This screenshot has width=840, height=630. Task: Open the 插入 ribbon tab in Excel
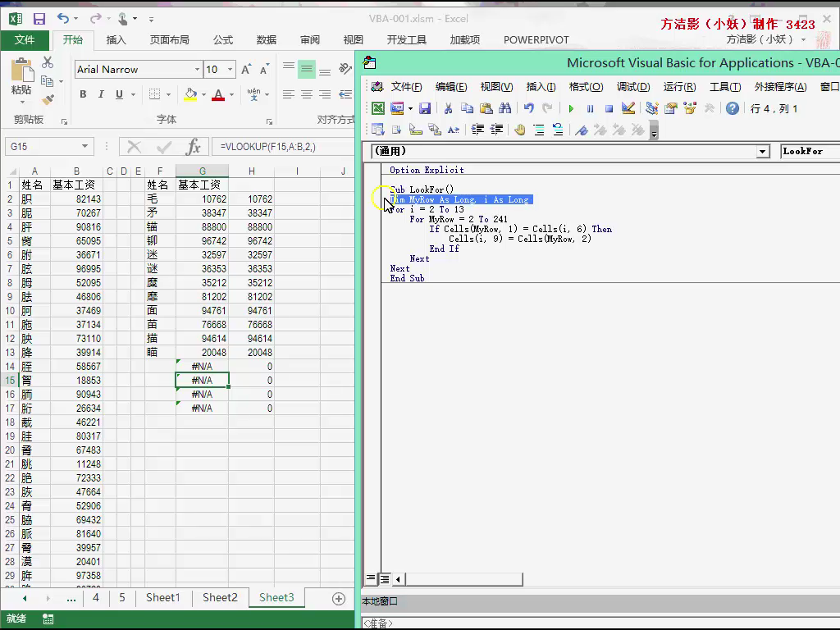116,39
